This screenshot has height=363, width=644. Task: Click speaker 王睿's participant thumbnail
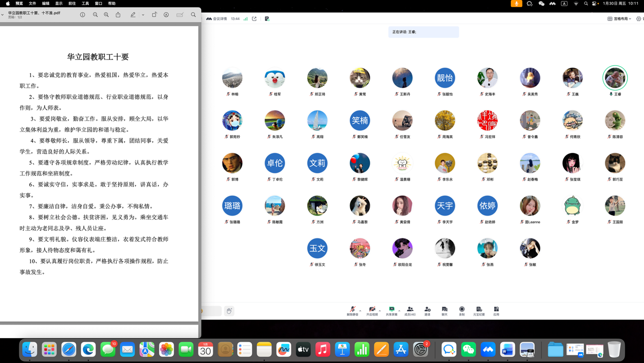[615, 78]
